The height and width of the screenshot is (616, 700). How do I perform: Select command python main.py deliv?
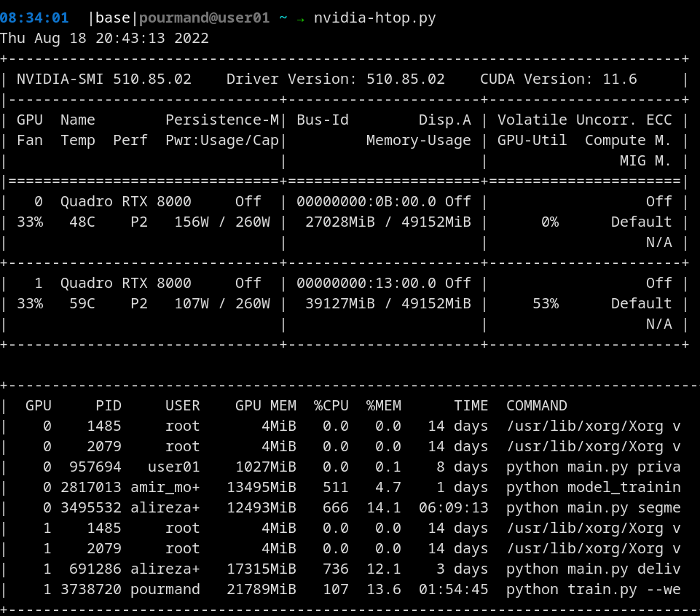pyautogui.click(x=594, y=569)
